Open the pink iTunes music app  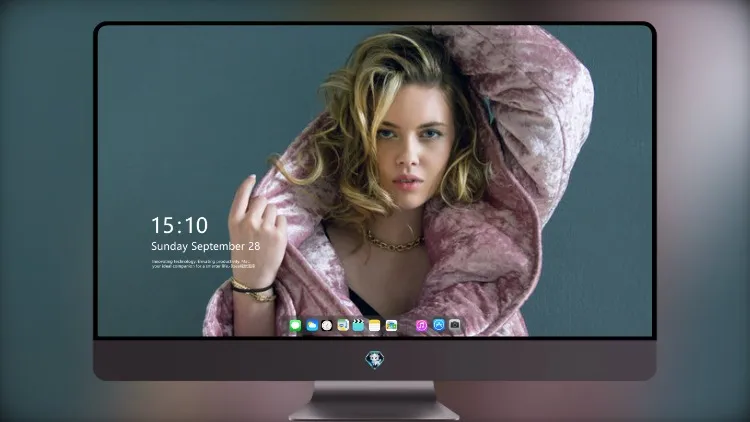pyautogui.click(x=421, y=325)
